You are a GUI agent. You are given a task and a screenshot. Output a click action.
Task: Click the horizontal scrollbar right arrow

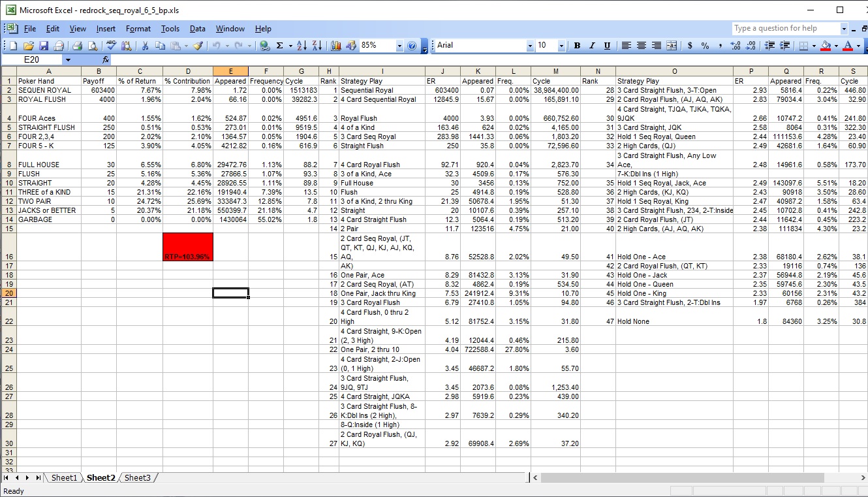[x=863, y=478]
